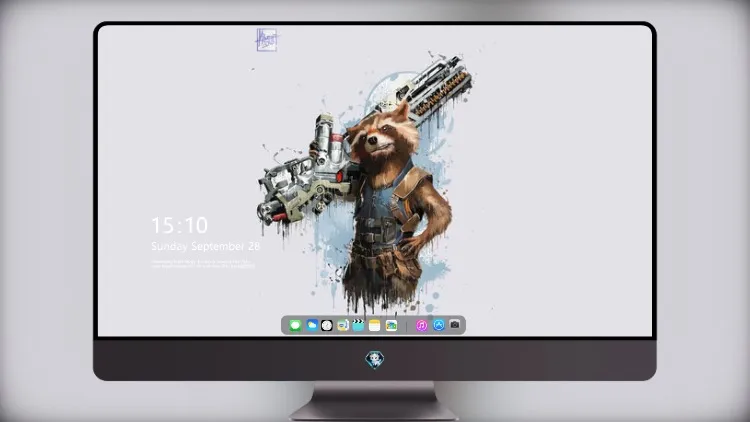Open the blue App Store icon

[x=439, y=326]
